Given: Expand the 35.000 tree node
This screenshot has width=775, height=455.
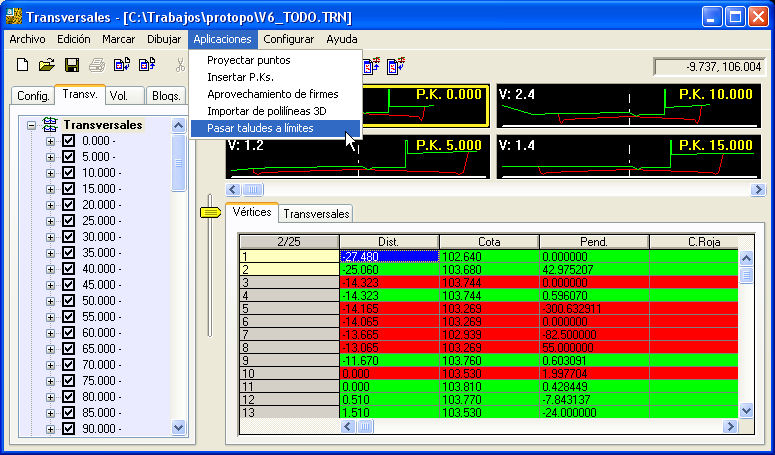Looking at the screenshot, I should [x=50, y=253].
